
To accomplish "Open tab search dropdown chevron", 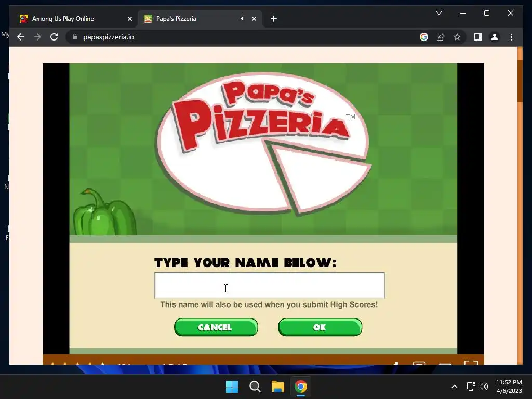I will pyautogui.click(x=438, y=13).
